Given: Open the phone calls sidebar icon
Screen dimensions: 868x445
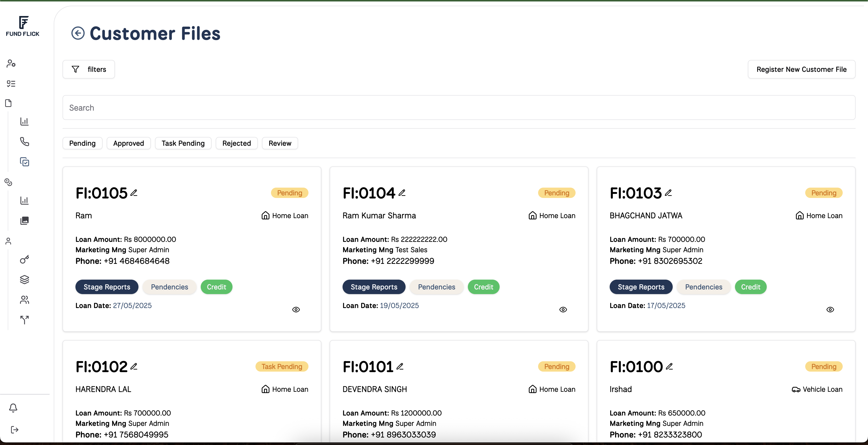Looking at the screenshot, I should tap(24, 141).
